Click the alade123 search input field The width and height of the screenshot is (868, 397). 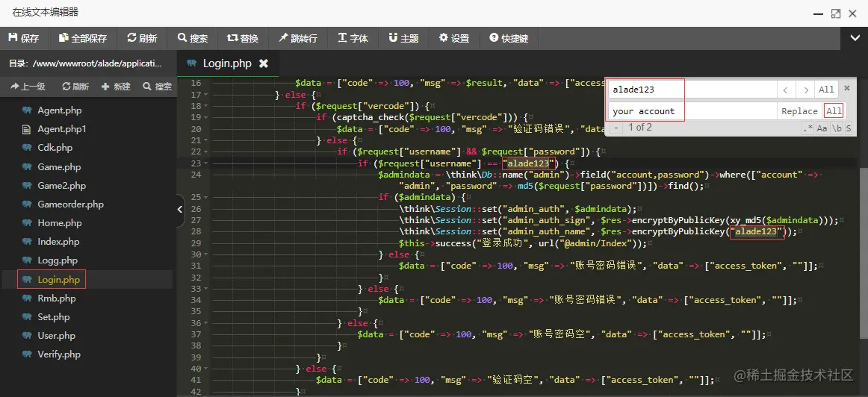[692, 89]
